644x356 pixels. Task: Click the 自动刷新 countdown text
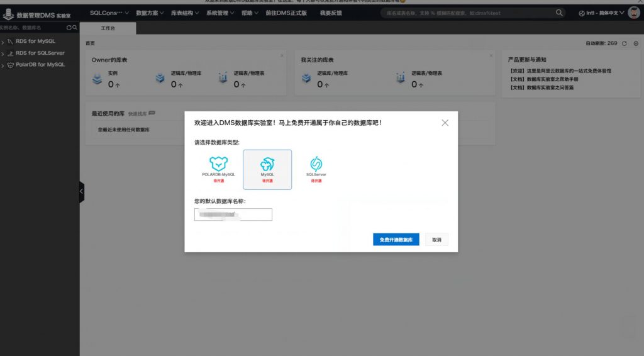coord(601,43)
